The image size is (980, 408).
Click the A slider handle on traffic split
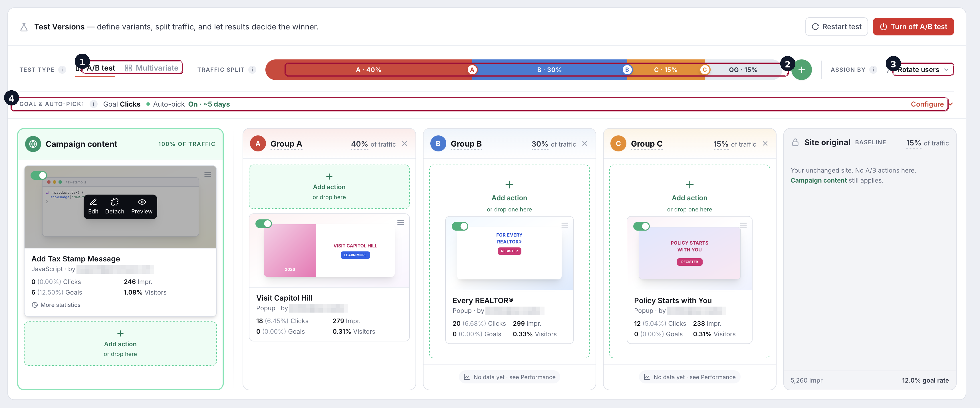coord(472,70)
